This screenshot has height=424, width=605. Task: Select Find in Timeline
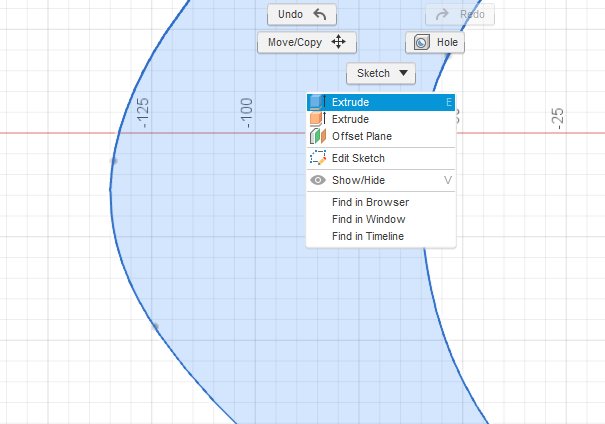point(381,236)
